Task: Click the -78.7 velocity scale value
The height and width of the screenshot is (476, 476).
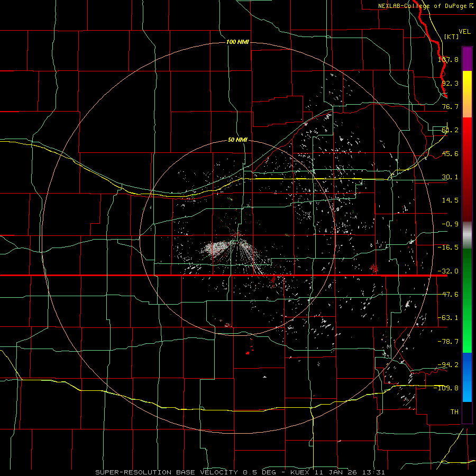Action: pyautogui.click(x=448, y=342)
